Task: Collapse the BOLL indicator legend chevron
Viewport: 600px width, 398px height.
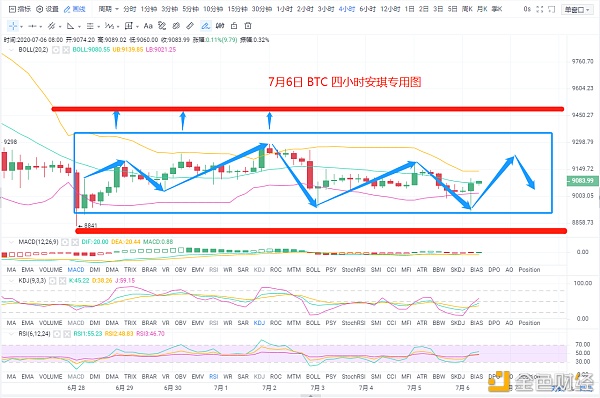Action: pos(11,50)
